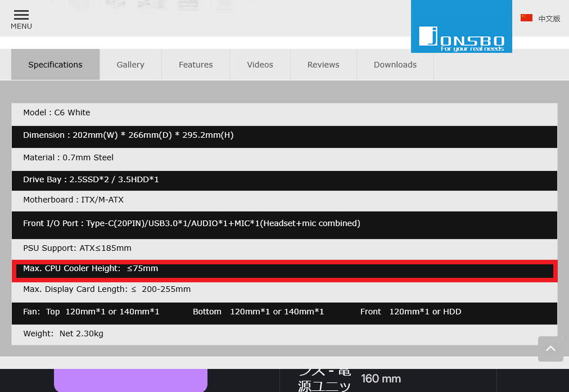This screenshot has width=569, height=392.
Task: Select the Specifications tab
Action: coord(55,65)
